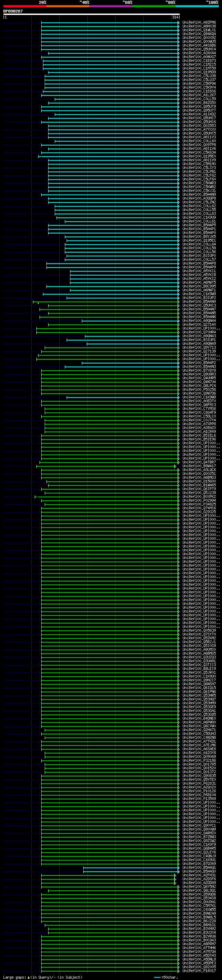This screenshot has width=222, height=980.
Task: Click the UniRef100_B6H1G1 label
Action: click(199, 925)
